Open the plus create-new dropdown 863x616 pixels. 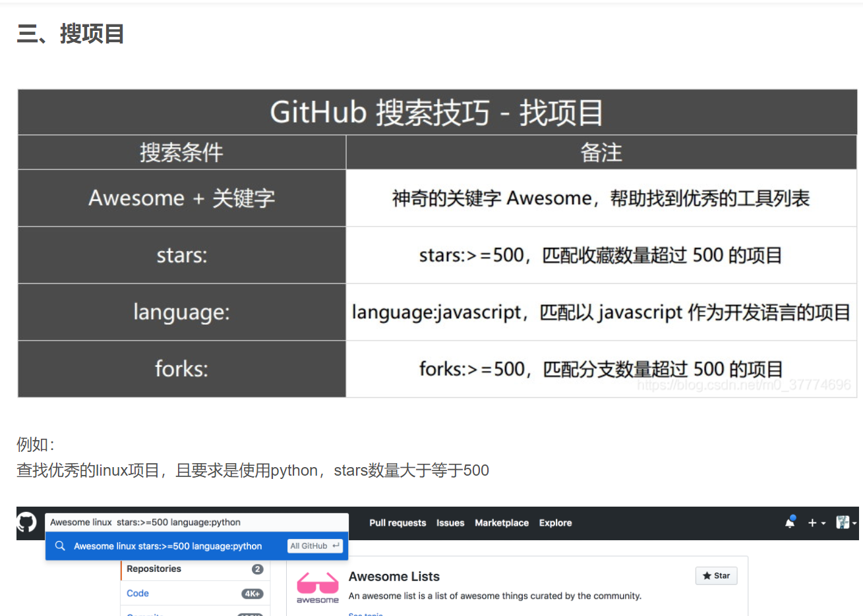point(816,523)
